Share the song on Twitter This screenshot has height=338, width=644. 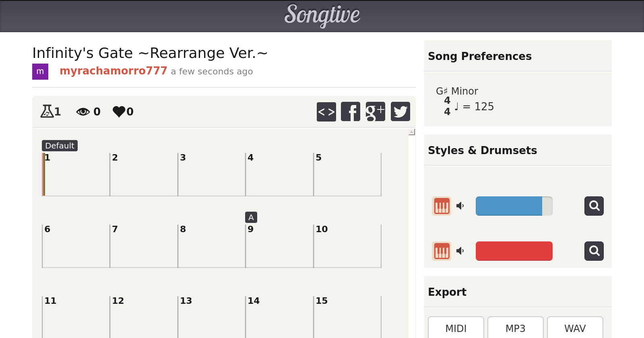[400, 111]
